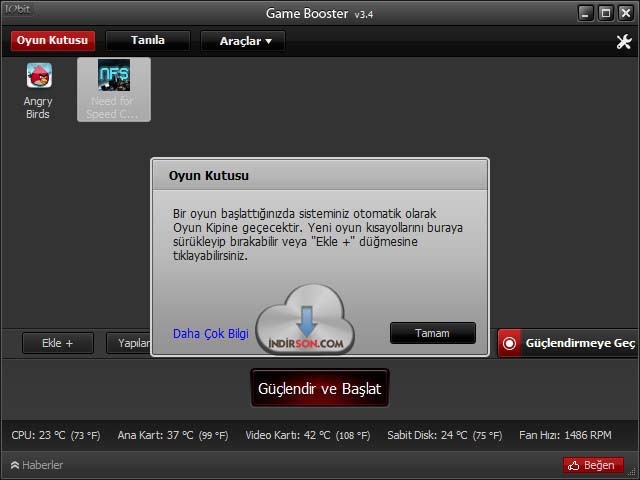Image resolution: width=640 pixels, height=480 pixels.
Task: Expand the Haberler news panel
Action: click(x=37, y=465)
